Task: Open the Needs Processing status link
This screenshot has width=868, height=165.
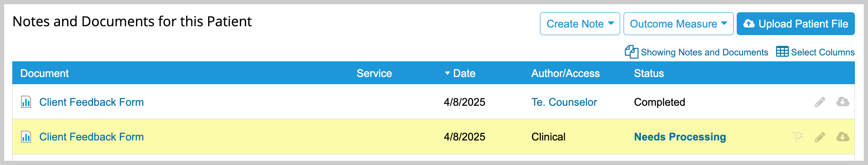Action: click(680, 137)
